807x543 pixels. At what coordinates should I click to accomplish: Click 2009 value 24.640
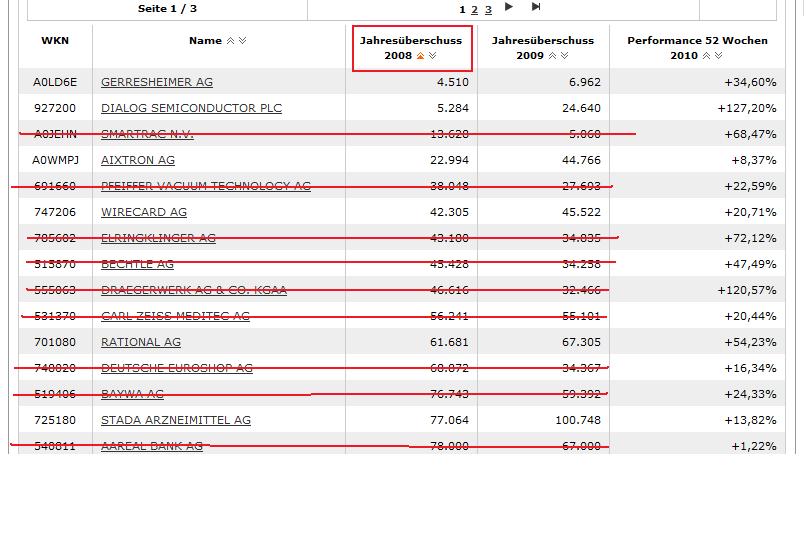(x=582, y=108)
